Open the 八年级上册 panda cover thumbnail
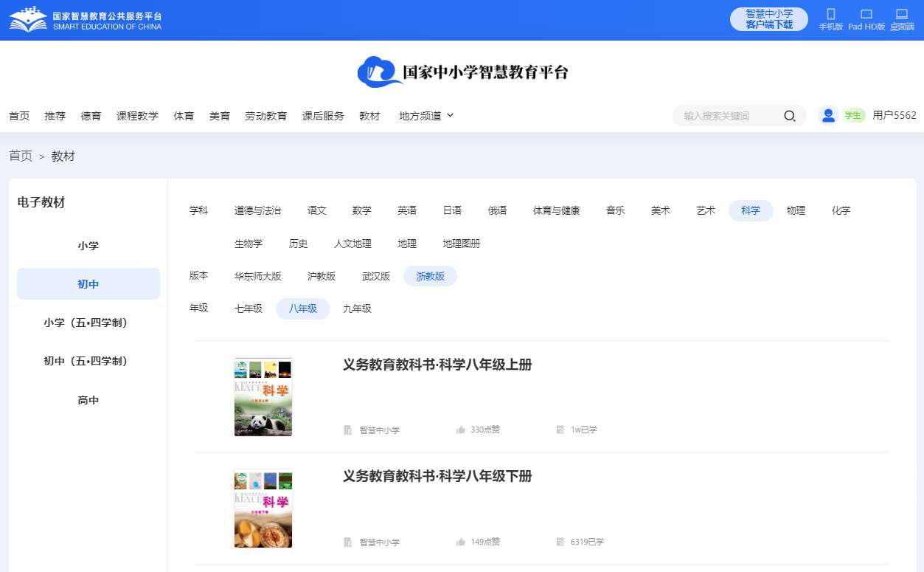Screen dimensions: 924x572 (263, 397)
